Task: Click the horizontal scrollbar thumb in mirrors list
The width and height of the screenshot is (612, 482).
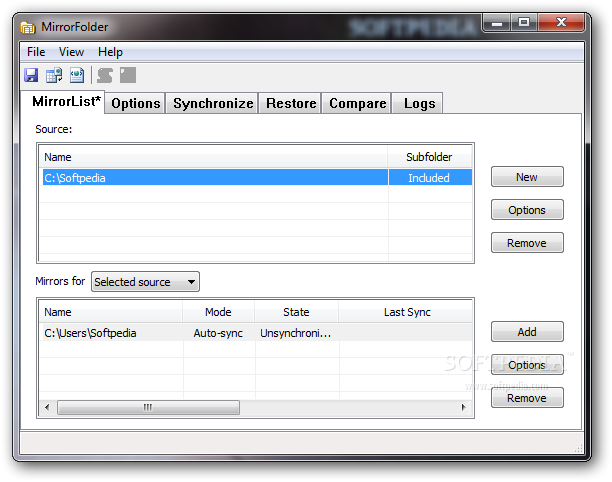Action: pos(148,407)
